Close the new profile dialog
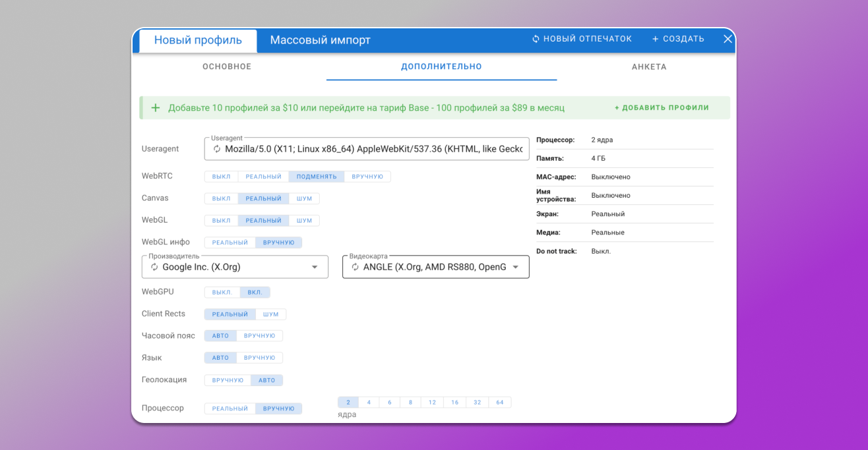Screen dimensions: 868x450 (x=728, y=39)
